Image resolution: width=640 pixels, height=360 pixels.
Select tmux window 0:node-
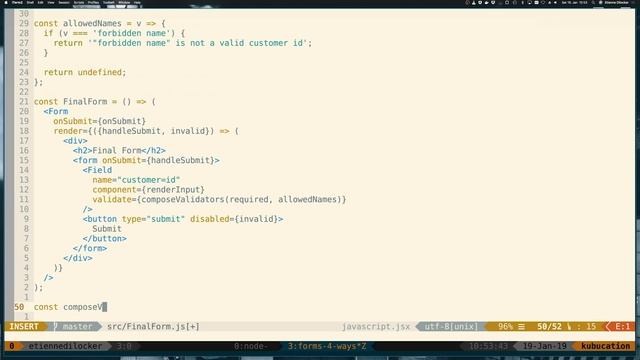tap(251, 346)
